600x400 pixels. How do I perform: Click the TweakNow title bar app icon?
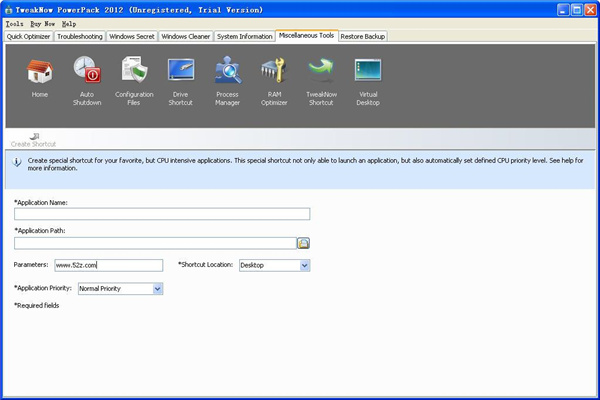[8, 10]
